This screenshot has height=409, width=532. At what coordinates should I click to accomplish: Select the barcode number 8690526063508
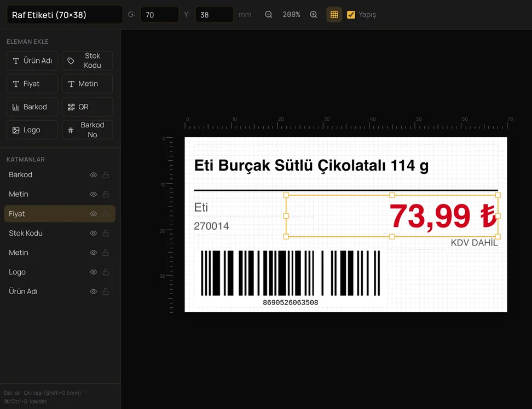[291, 302]
